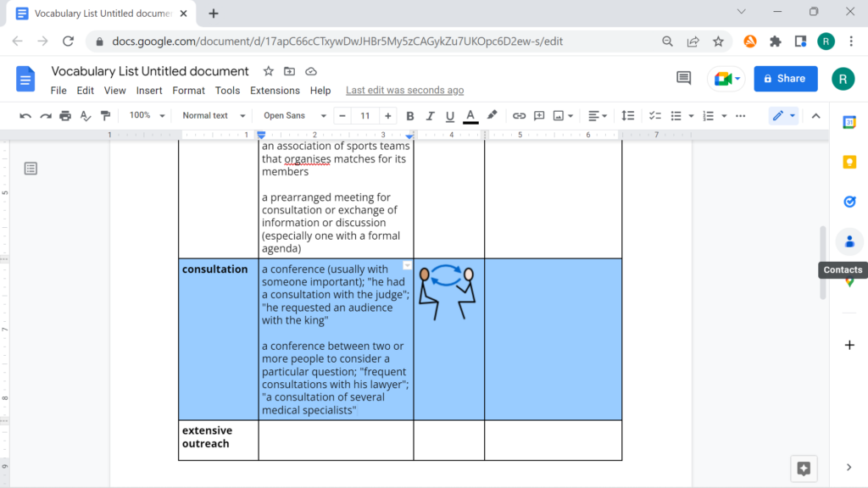Open Google Keep notes sidebar icon
Image resolution: width=868 pixels, height=488 pixels.
[849, 162]
